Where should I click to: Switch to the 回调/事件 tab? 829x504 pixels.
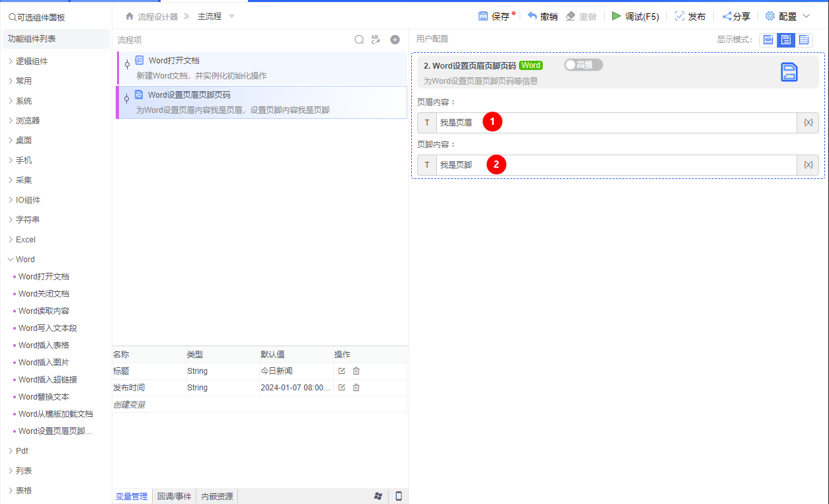(174, 495)
